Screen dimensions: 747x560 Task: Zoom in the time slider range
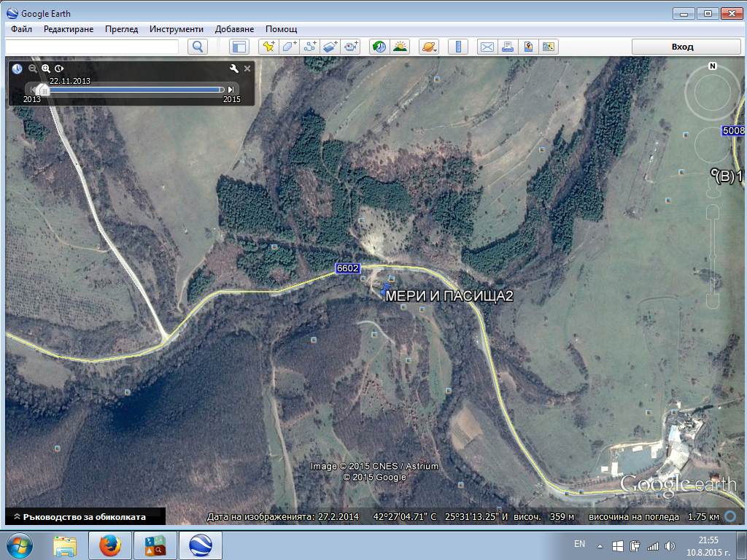click(46, 69)
